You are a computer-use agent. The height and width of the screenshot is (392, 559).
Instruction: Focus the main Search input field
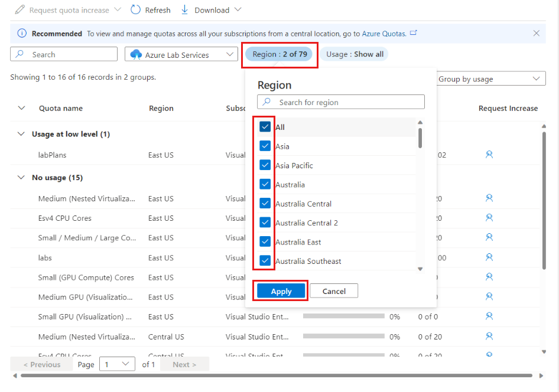[x=64, y=54]
